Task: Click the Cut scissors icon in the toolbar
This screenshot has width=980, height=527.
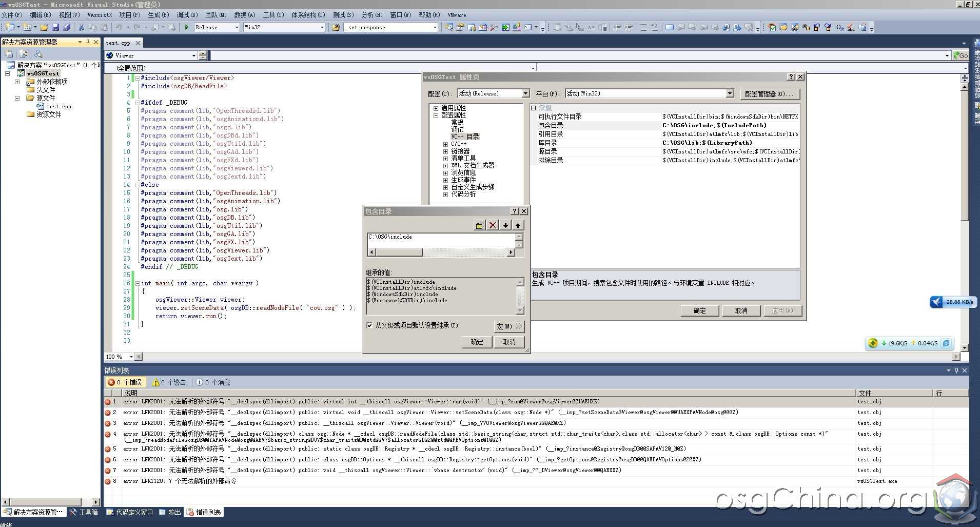Action: 81,27
